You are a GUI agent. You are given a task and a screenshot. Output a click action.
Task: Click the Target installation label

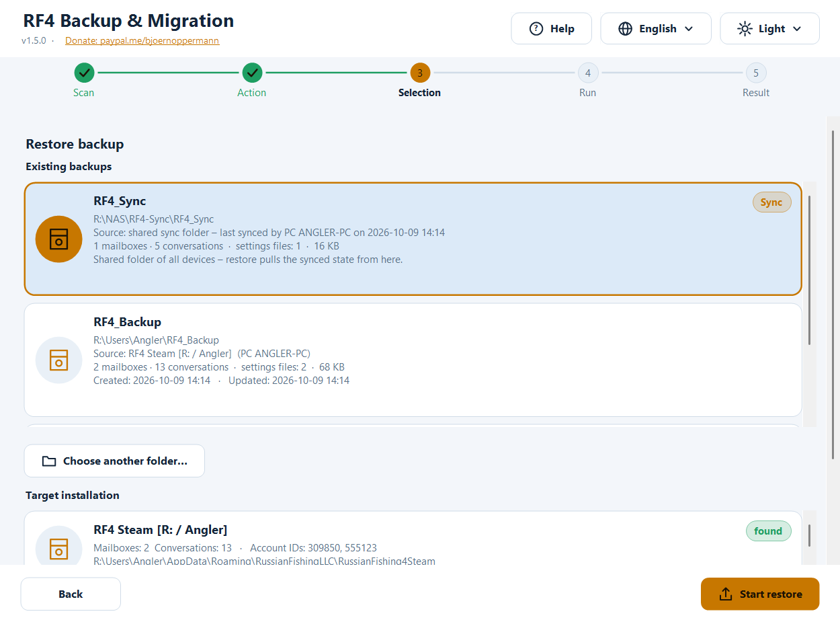click(x=73, y=496)
